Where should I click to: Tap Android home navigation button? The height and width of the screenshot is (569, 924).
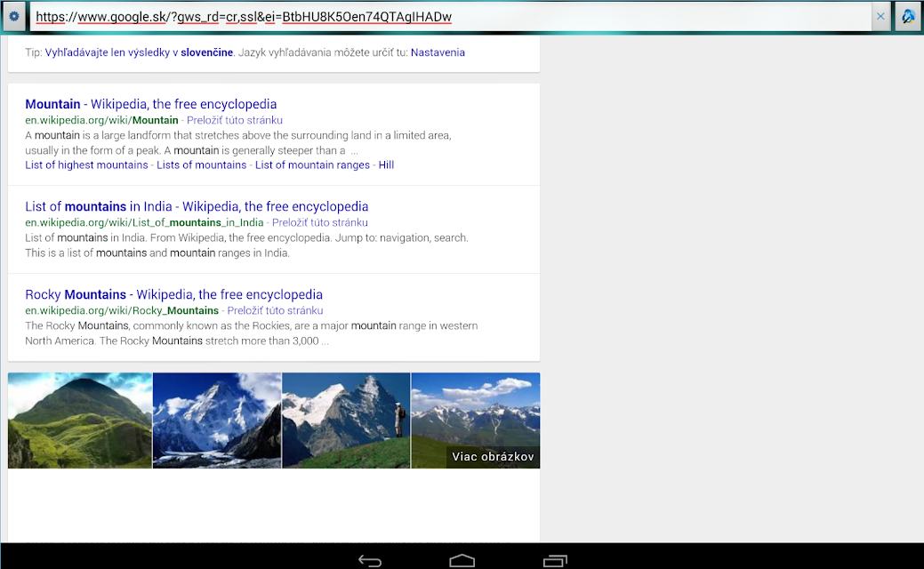(x=462, y=561)
